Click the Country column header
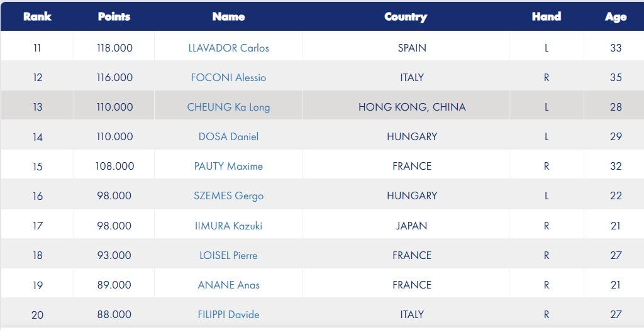The height and width of the screenshot is (330, 644). click(406, 17)
